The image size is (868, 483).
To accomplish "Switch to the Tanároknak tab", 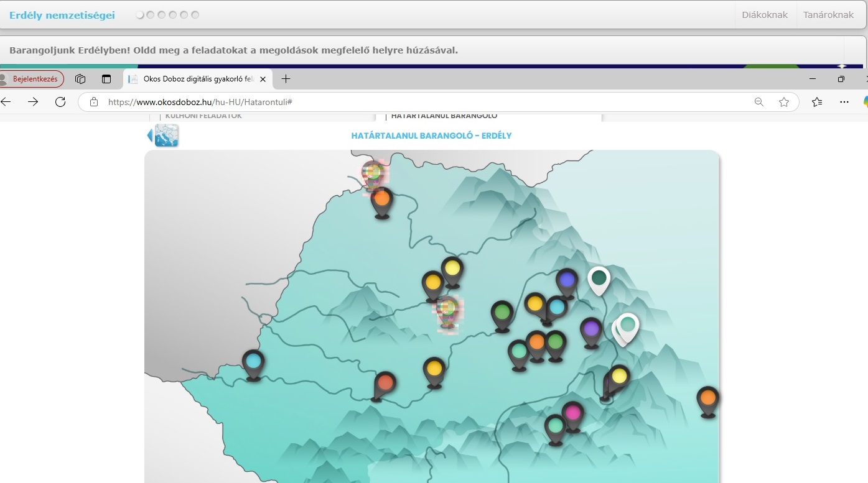I will pos(828,15).
